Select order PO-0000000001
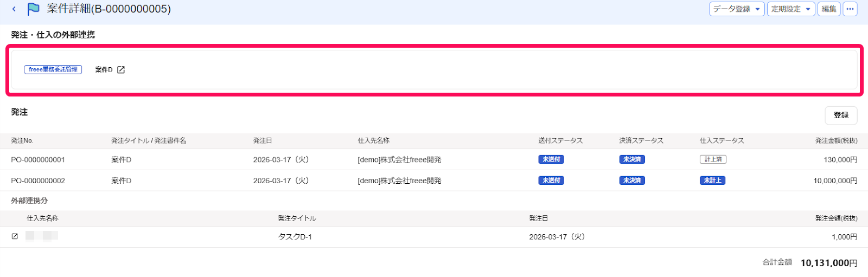Image resolution: width=868 pixels, height=277 pixels. pyautogui.click(x=38, y=159)
